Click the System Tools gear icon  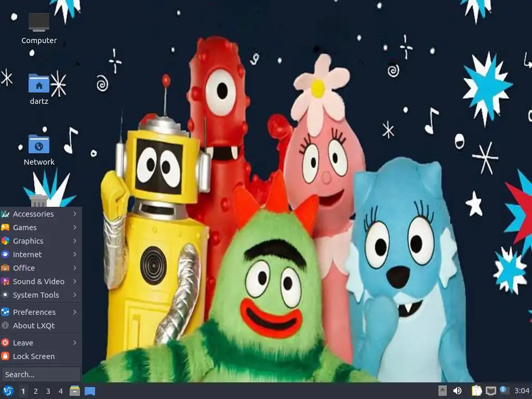[5, 295]
